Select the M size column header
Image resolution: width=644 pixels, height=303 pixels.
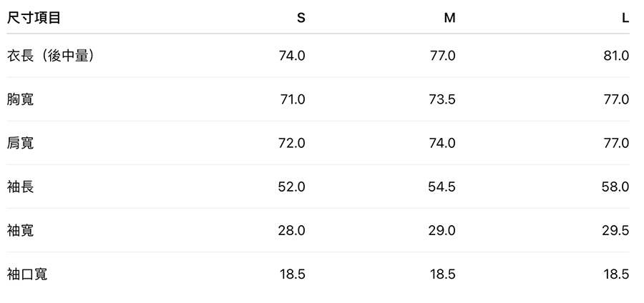click(x=449, y=19)
